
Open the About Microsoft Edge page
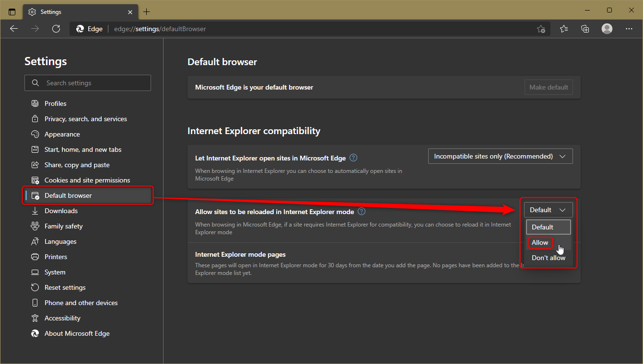point(77,333)
